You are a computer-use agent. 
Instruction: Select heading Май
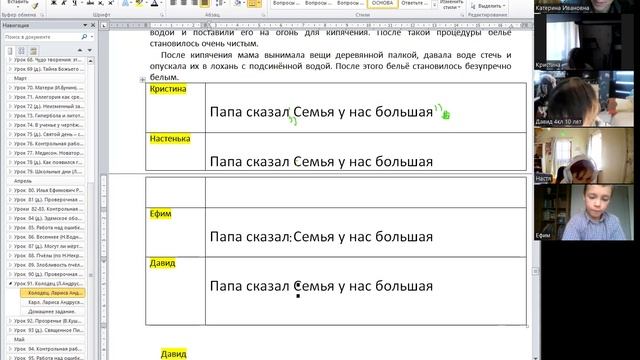click(x=19, y=339)
